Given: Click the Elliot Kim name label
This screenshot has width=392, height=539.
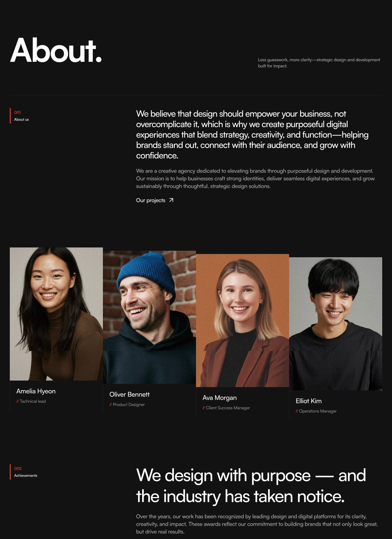Looking at the screenshot, I should (x=309, y=401).
